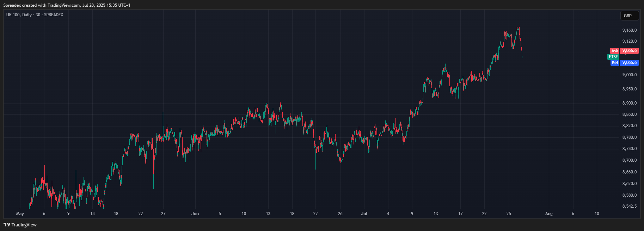Click the 27 date label on time axis
Screen dimensions: 644x231
163,214
